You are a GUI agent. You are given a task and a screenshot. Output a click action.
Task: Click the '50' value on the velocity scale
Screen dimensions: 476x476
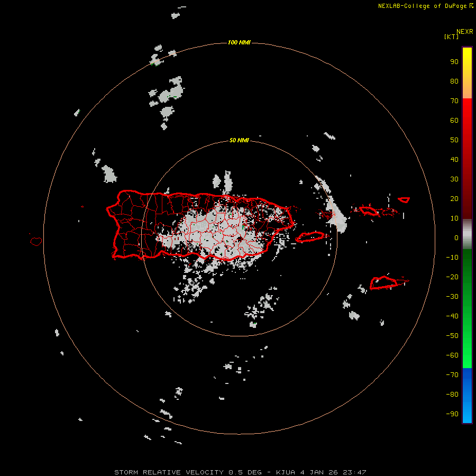coord(454,140)
